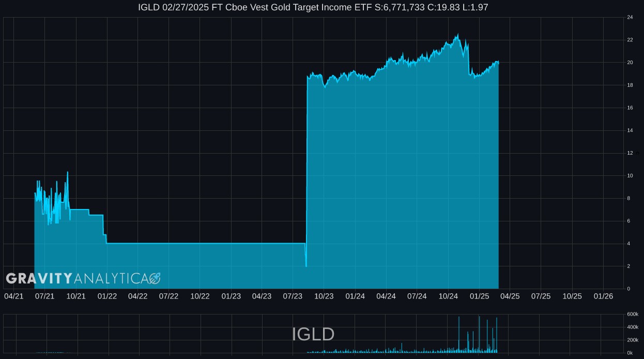644x359 pixels.
Task: Pick the 10/25 date axis label
Action: click(x=572, y=296)
